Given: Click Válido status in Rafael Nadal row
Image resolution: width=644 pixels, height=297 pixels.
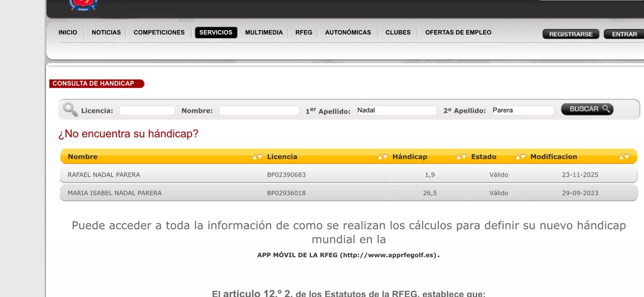Looking at the screenshot, I should pos(499,175).
